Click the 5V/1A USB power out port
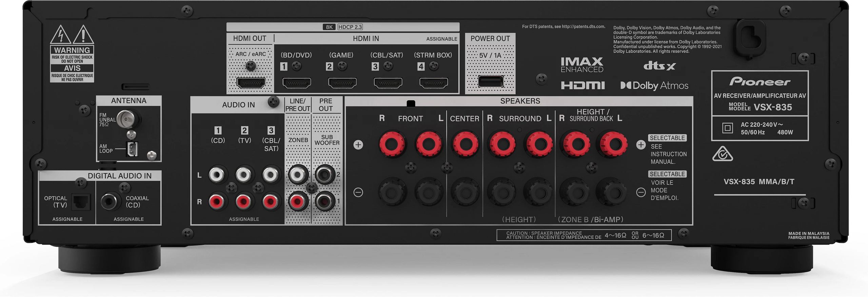The height and width of the screenshot is (297, 868). point(491,82)
